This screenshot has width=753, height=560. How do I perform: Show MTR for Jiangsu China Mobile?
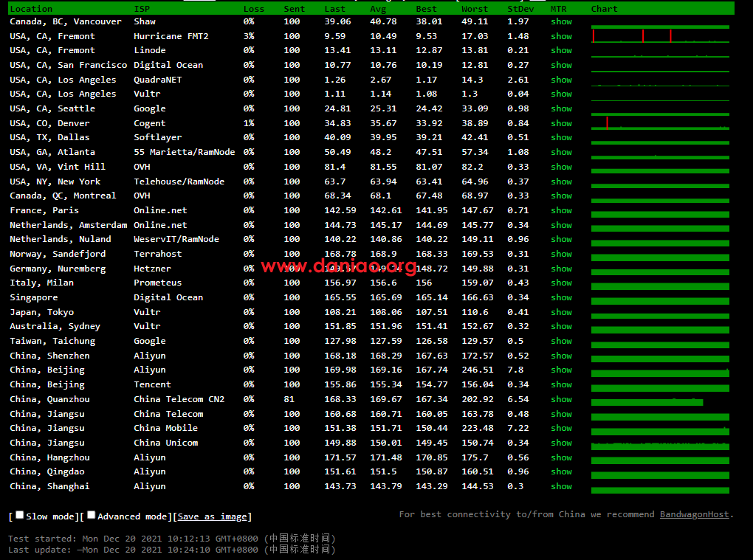pyautogui.click(x=561, y=428)
